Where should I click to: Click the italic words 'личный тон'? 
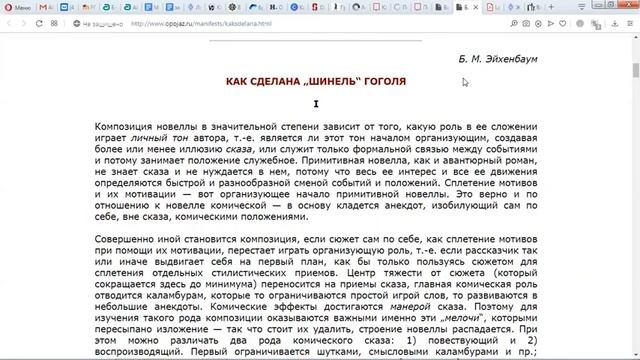click(159, 138)
